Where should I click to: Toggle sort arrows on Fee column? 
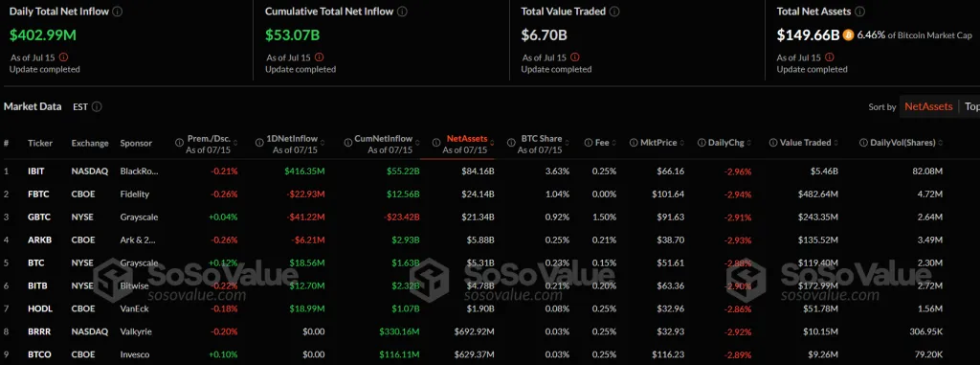click(613, 143)
